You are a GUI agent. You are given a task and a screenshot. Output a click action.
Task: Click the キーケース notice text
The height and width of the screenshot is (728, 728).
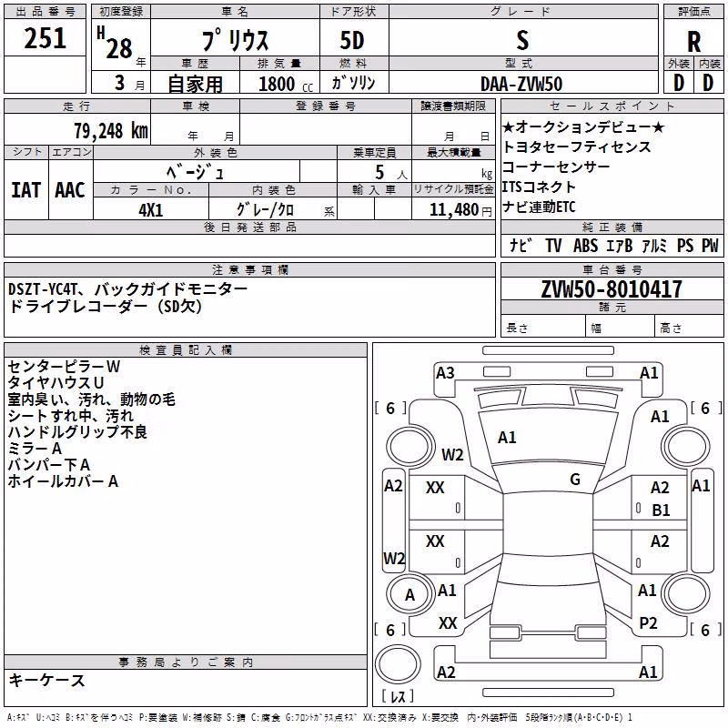47,680
